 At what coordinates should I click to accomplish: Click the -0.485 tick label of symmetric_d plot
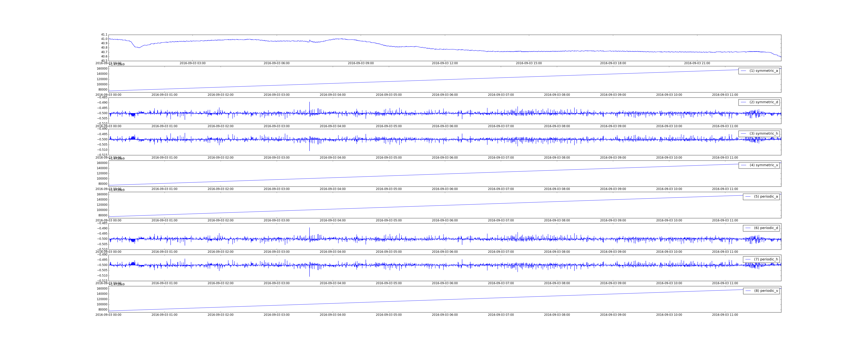(102, 97)
